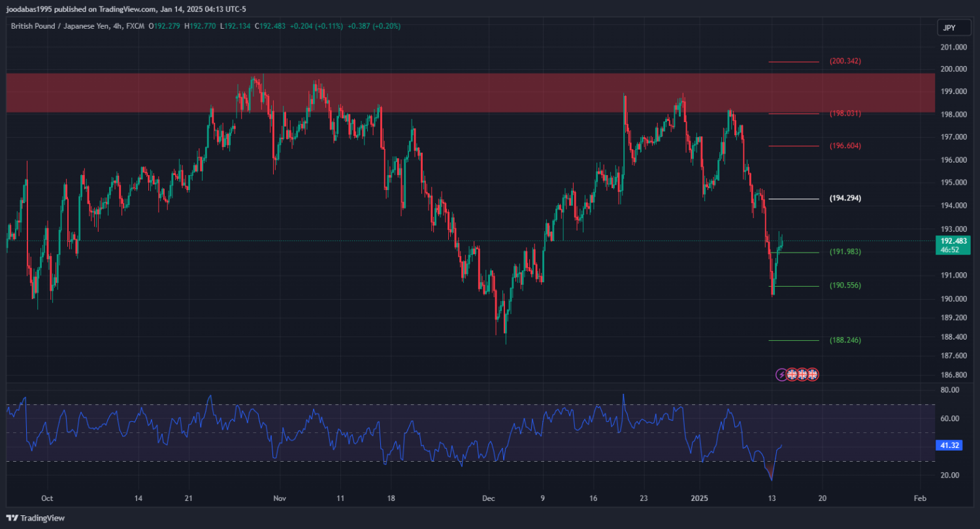
Task: Click the 2025 label on the time axis
Action: (x=699, y=498)
